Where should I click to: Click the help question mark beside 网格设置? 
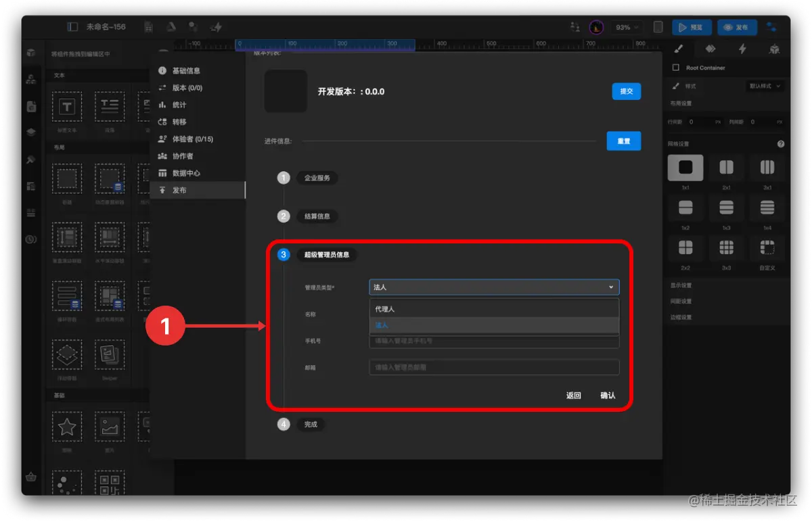[x=781, y=144]
